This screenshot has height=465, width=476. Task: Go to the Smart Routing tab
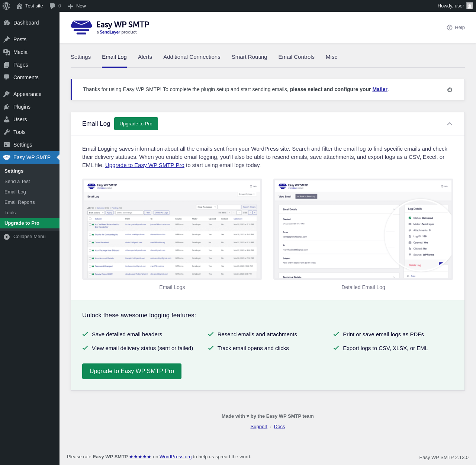pos(249,57)
